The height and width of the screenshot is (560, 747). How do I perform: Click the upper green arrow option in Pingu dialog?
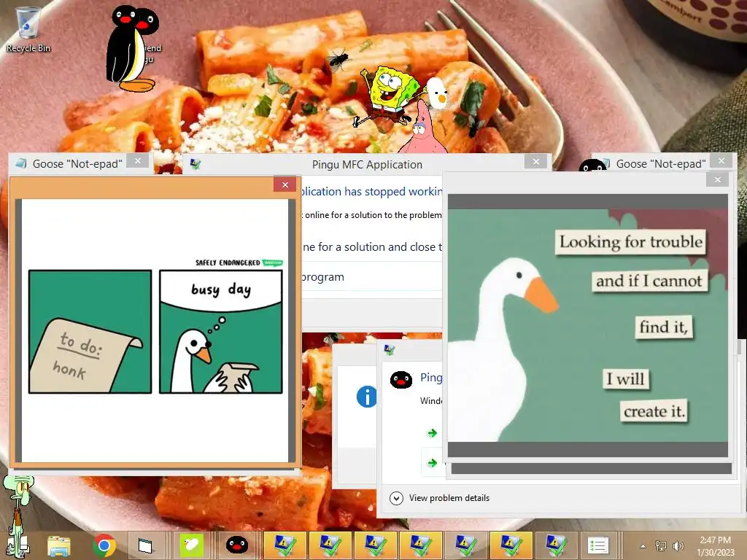(x=432, y=433)
